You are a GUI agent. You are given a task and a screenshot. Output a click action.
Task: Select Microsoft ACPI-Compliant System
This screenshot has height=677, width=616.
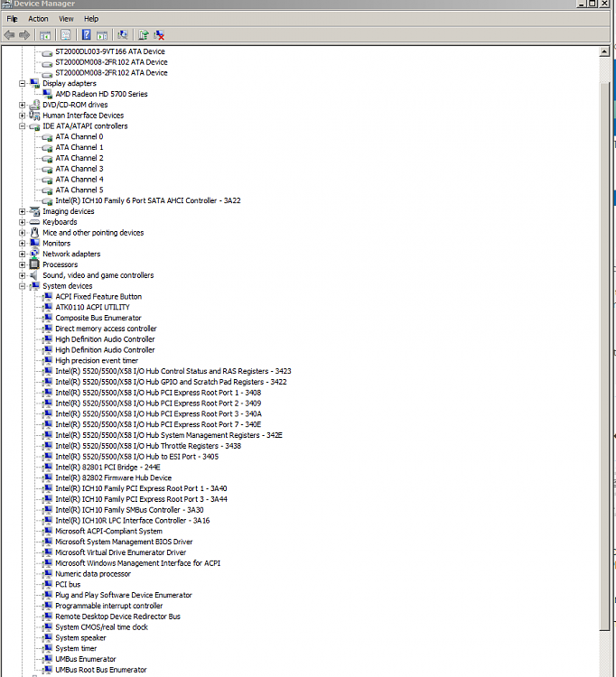coord(109,531)
